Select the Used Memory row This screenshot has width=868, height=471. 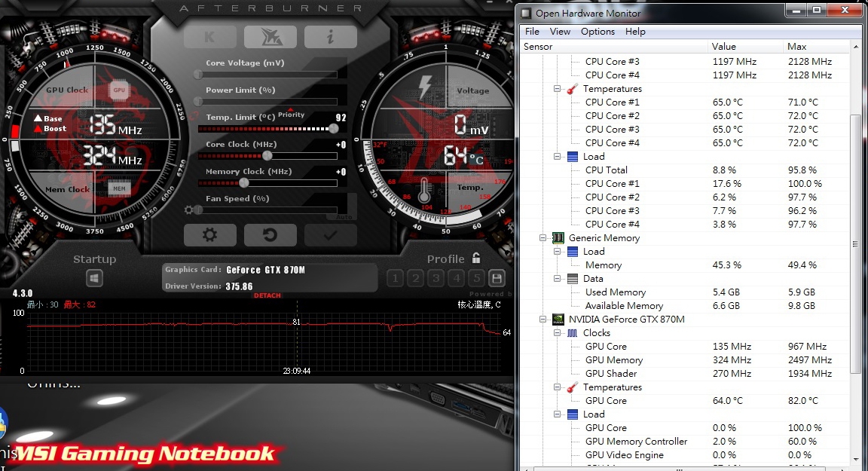[x=685, y=292]
